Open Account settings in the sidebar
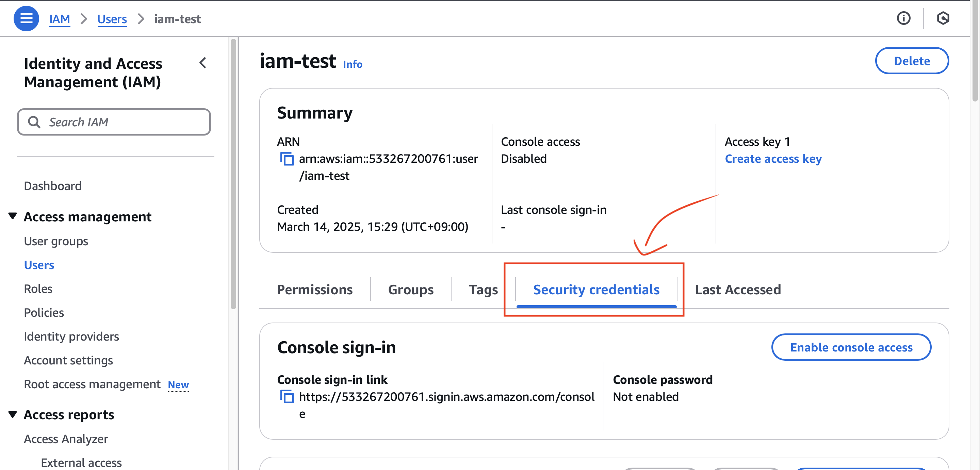Image resolution: width=980 pixels, height=470 pixels. click(68, 360)
